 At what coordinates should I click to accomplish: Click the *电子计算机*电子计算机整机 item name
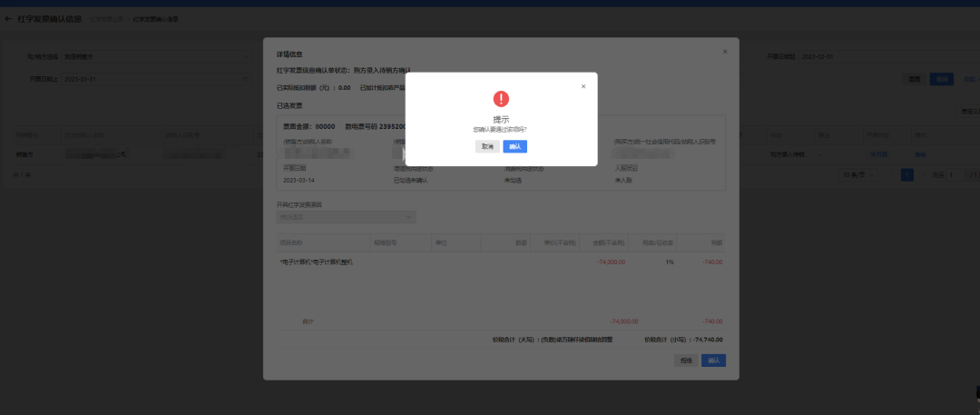(x=317, y=262)
